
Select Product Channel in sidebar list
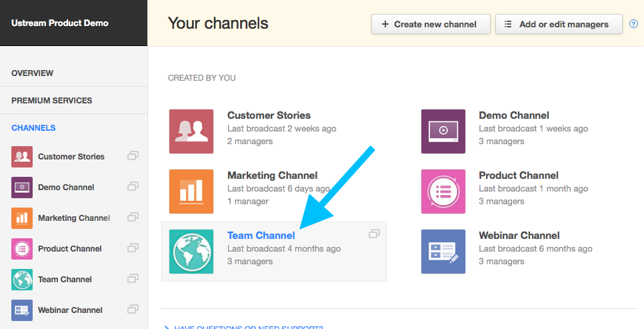tap(70, 249)
